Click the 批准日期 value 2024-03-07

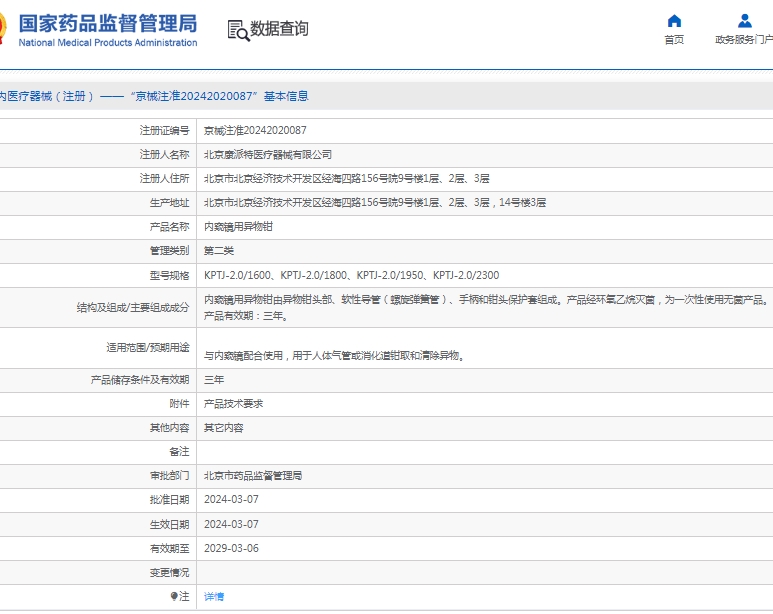click(231, 500)
